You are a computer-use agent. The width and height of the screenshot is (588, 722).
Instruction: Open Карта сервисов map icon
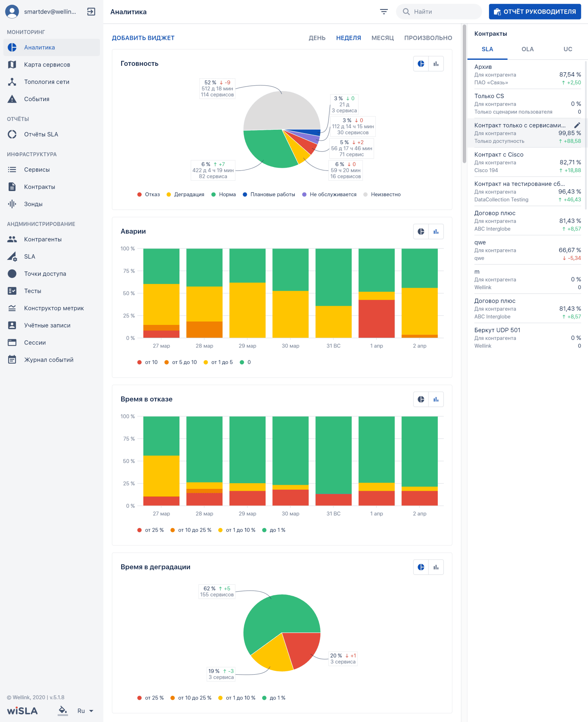coord(12,65)
